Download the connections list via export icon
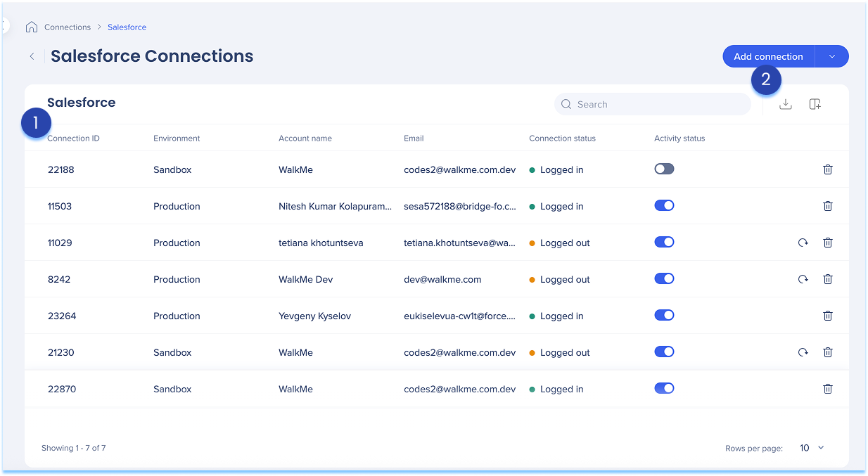 786,104
